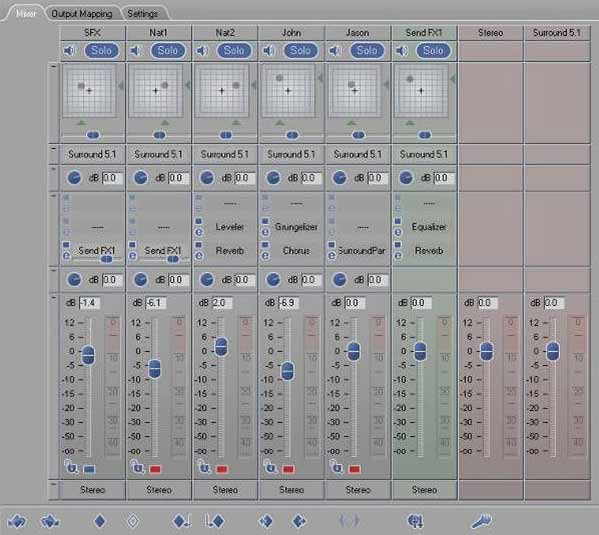The image size is (599, 535).
Task: Click the Nat1 red indicator below fader
Action: click(155, 469)
